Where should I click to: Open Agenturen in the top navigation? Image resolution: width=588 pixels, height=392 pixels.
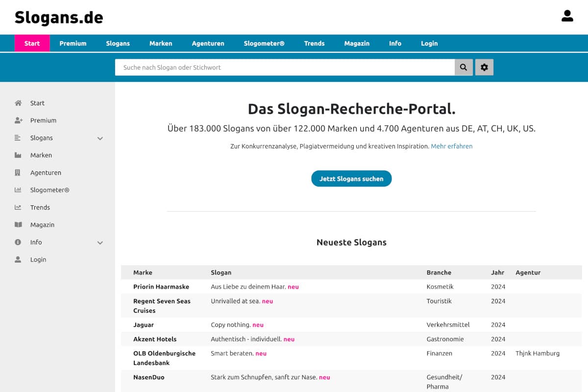tap(208, 43)
